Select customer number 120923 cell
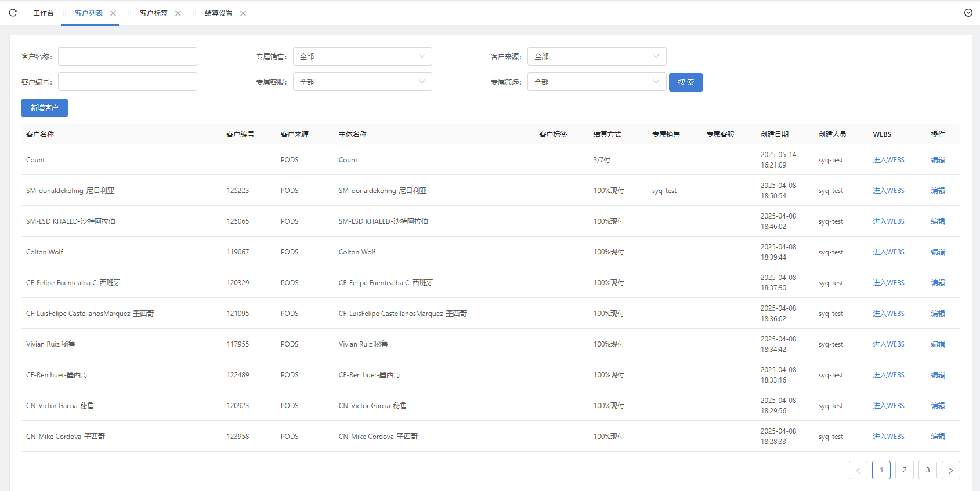The image size is (980, 491). coord(238,406)
